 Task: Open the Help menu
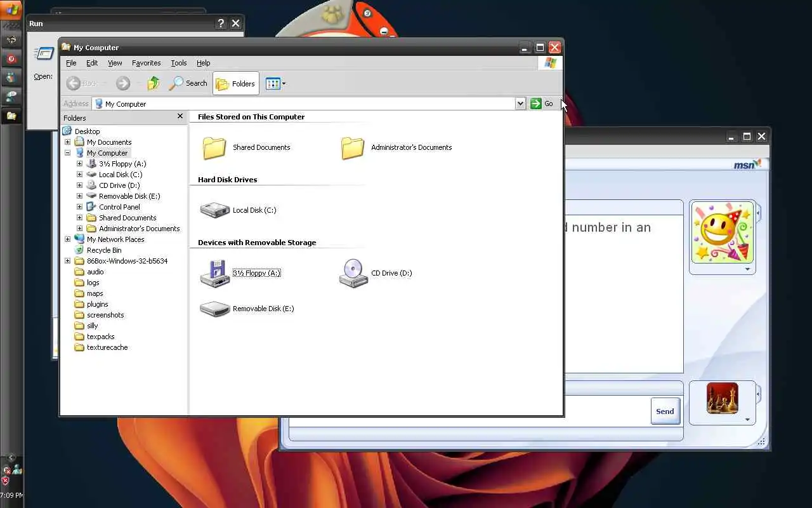203,63
